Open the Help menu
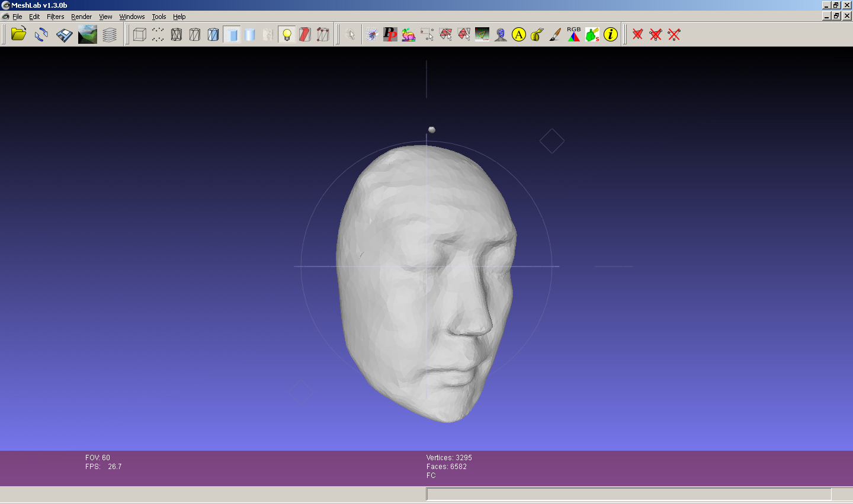853x504 pixels. click(x=179, y=17)
